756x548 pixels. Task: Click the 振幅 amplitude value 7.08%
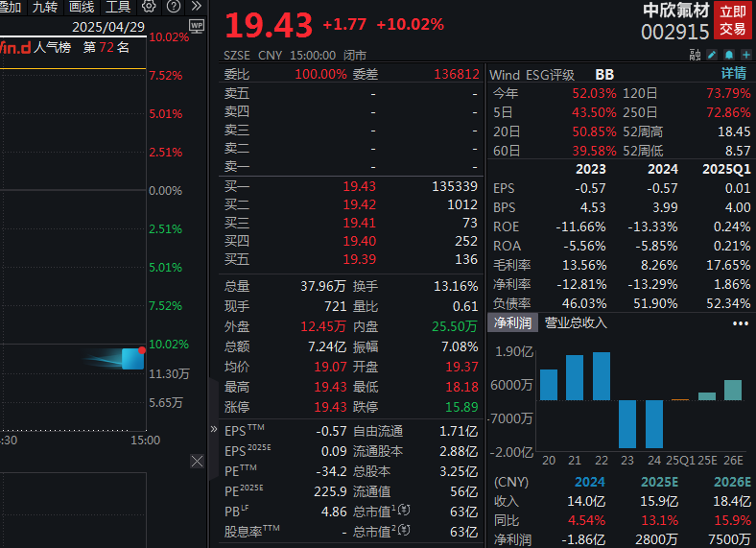[460, 346]
